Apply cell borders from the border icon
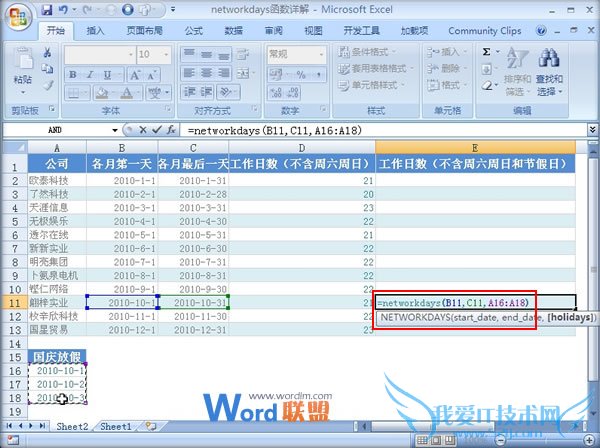The width and height of the screenshot is (600, 448). 73,93
